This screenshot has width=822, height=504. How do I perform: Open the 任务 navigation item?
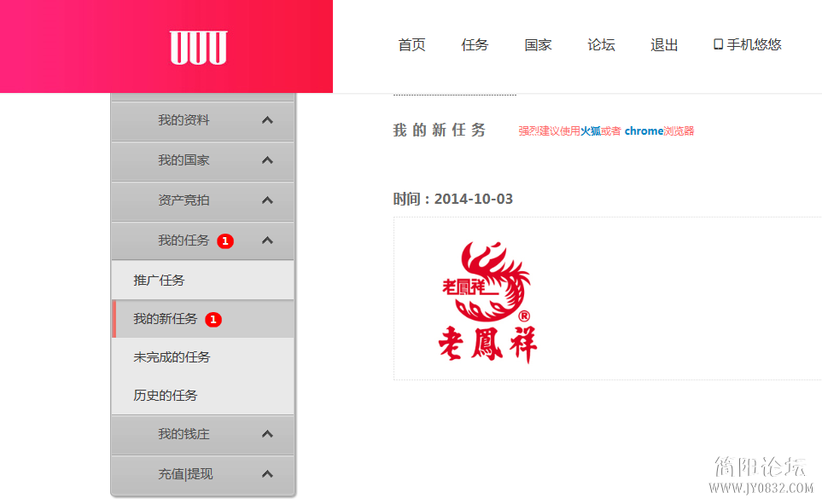(475, 44)
